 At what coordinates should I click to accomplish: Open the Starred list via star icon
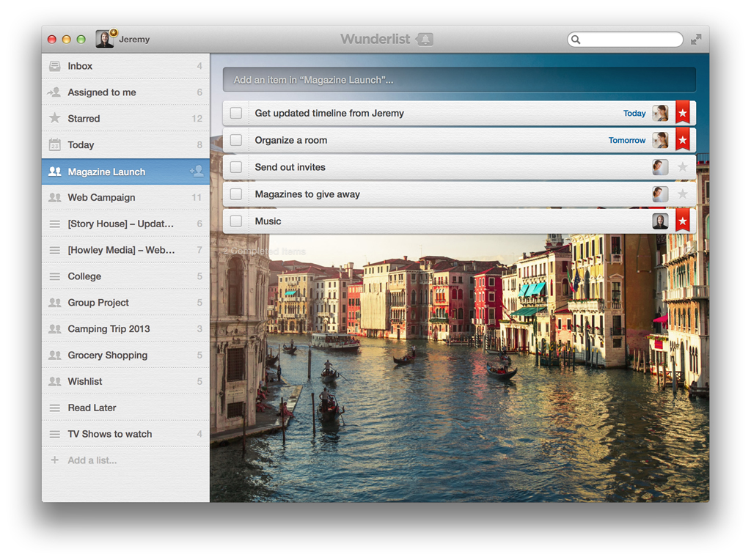click(56, 118)
